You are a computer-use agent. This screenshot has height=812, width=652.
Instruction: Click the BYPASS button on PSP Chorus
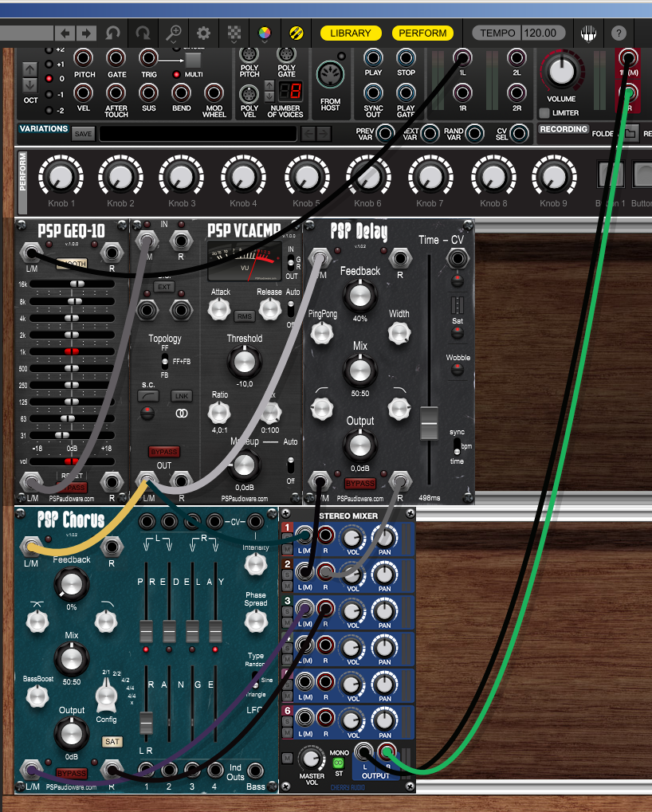72,774
